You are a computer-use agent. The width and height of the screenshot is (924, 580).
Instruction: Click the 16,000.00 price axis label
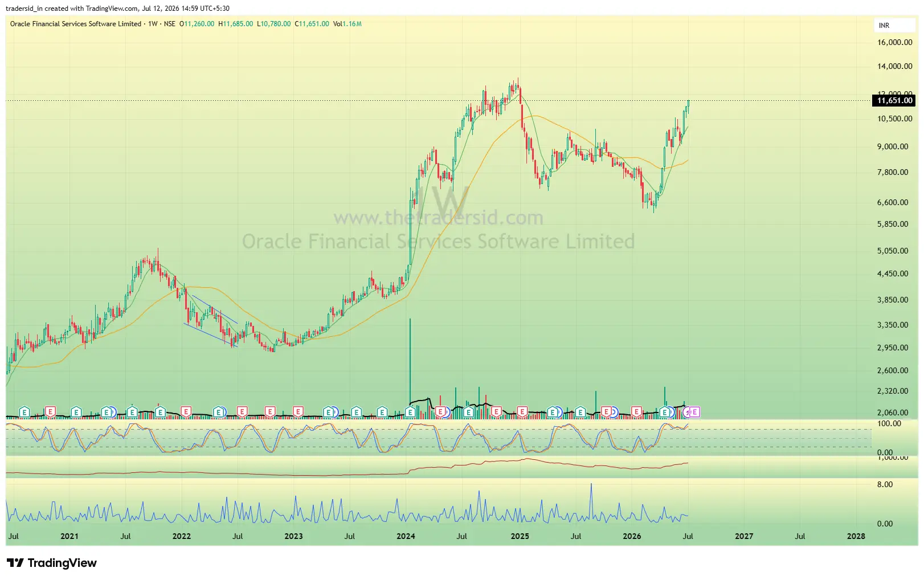click(894, 42)
